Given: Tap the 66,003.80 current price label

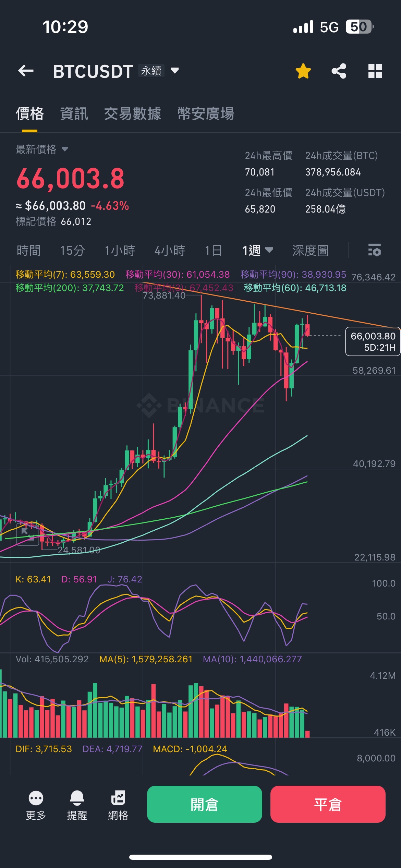Looking at the screenshot, I should [x=373, y=341].
